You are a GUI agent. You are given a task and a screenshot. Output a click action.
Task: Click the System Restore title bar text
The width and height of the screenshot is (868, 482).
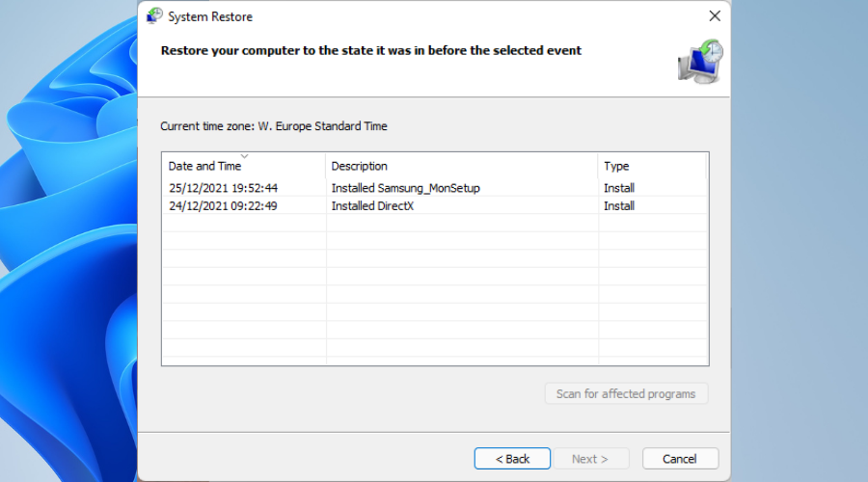coord(210,16)
